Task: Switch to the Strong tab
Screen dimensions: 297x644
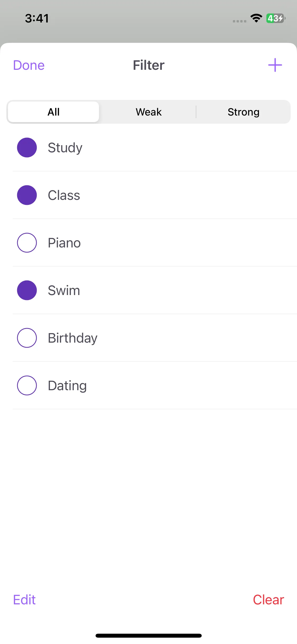Action: click(x=243, y=112)
